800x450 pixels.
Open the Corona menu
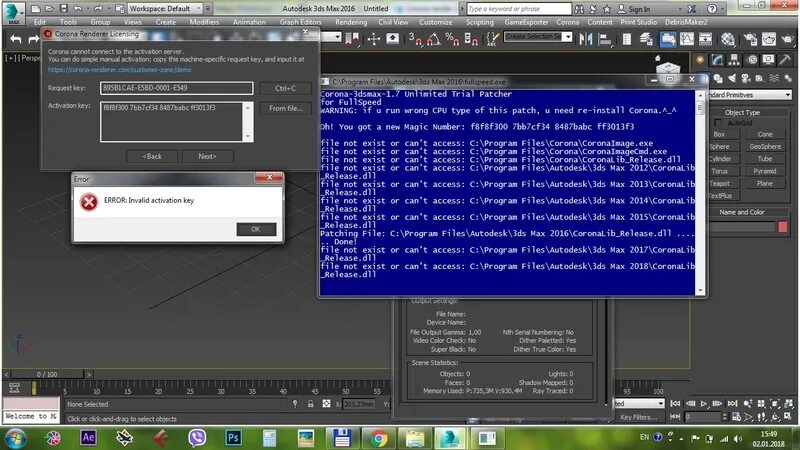tap(567, 22)
